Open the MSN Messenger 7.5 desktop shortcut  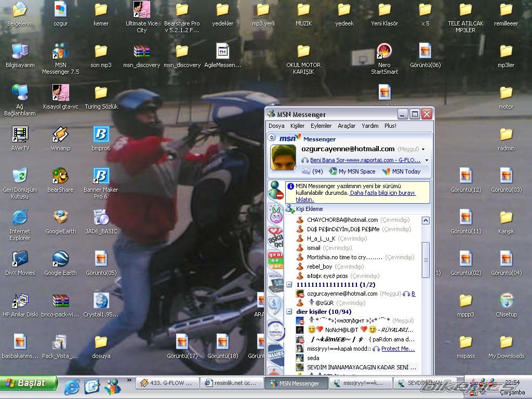(x=60, y=59)
